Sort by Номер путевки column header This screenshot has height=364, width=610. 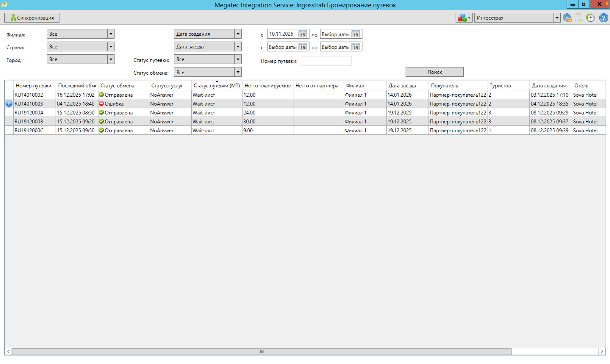[33, 86]
